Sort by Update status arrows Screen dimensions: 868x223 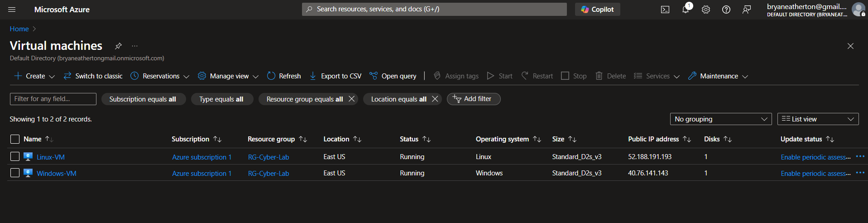830,139
